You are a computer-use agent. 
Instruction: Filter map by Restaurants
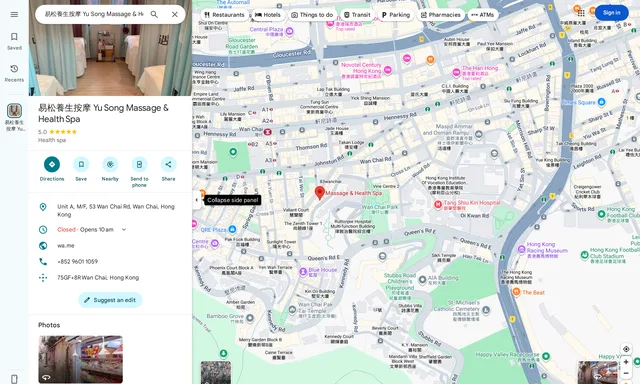pyautogui.click(x=224, y=15)
